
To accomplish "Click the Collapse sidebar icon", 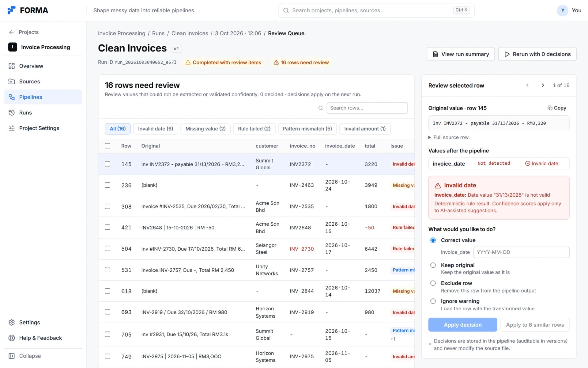I will tap(12, 356).
